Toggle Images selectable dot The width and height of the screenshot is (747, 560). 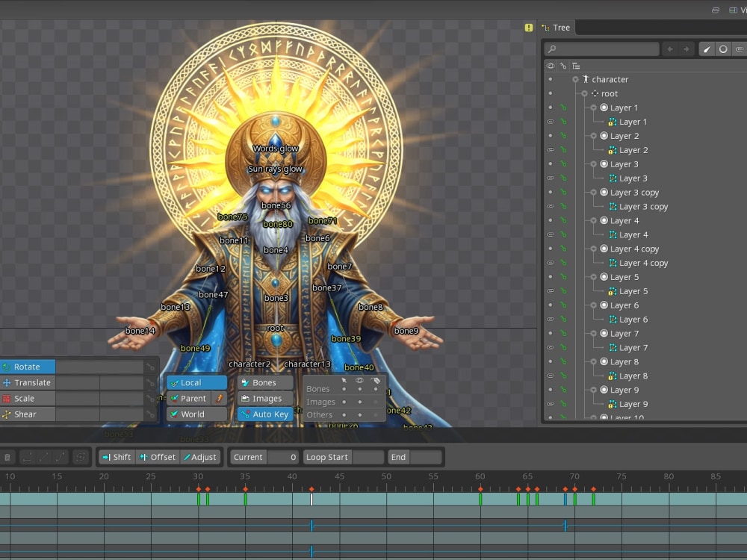point(344,402)
